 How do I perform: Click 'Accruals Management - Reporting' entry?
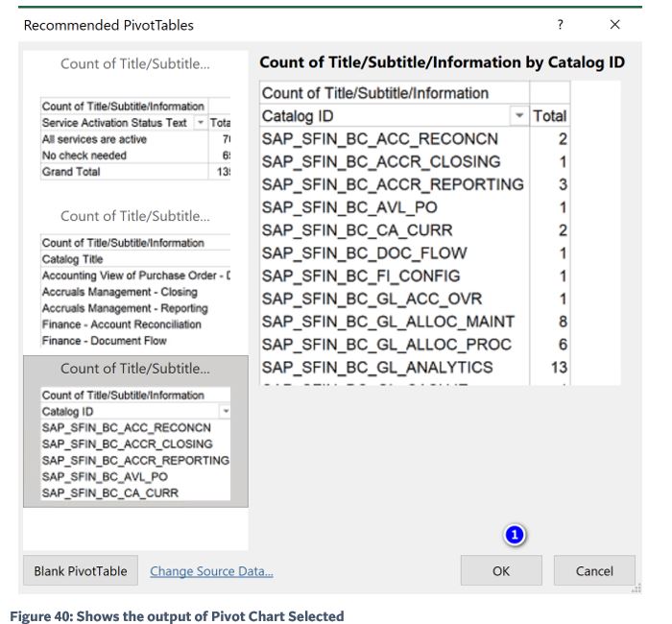[125, 308]
